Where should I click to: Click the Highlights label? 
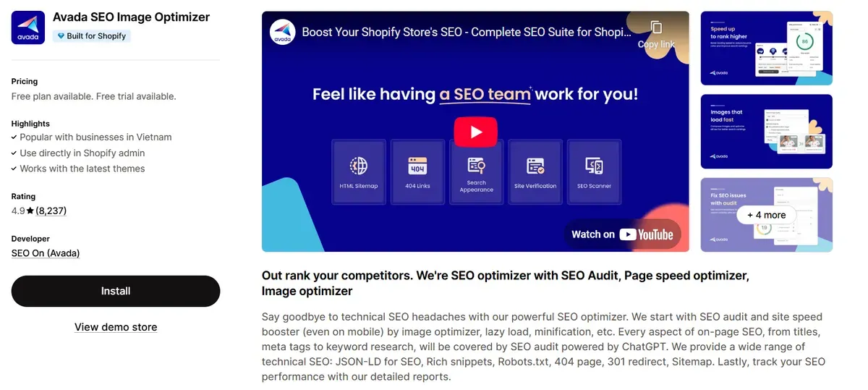tap(30, 124)
